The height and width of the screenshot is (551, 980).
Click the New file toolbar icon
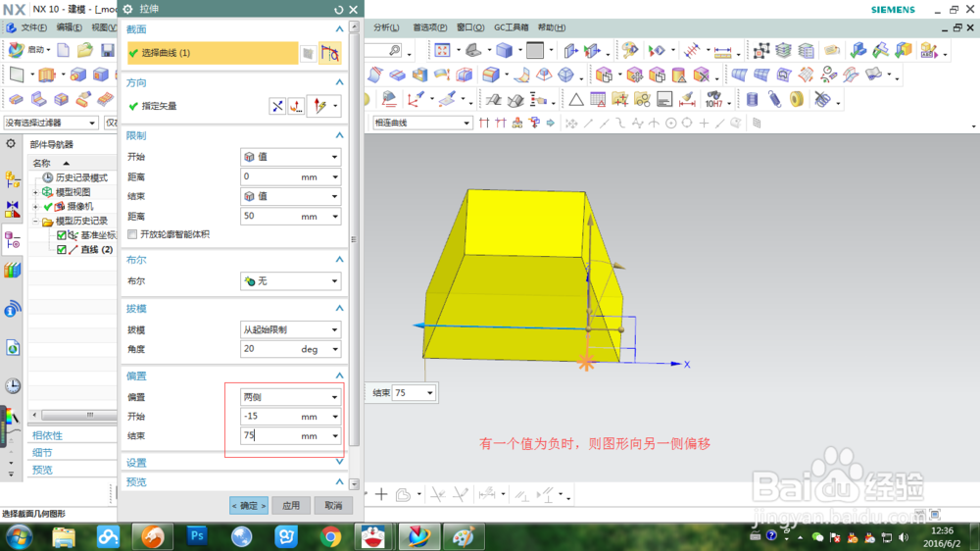click(63, 50)
